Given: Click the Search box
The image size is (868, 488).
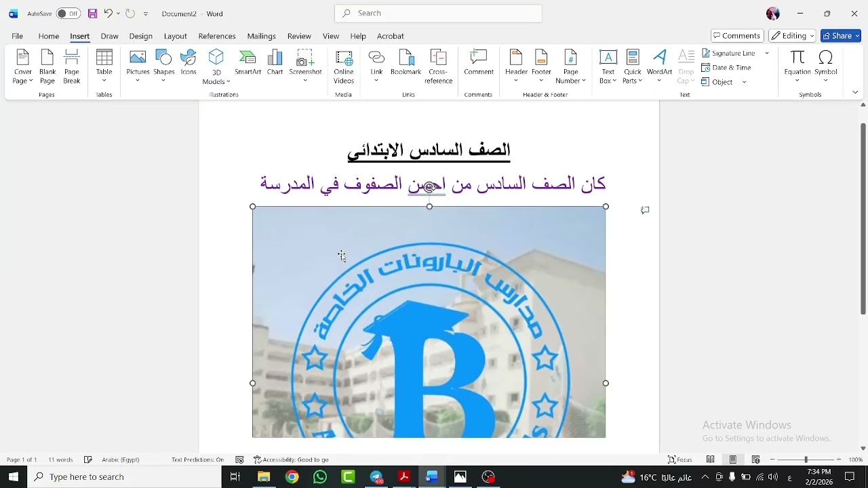Looking at the screenshot, I should (x=438, y=14).
